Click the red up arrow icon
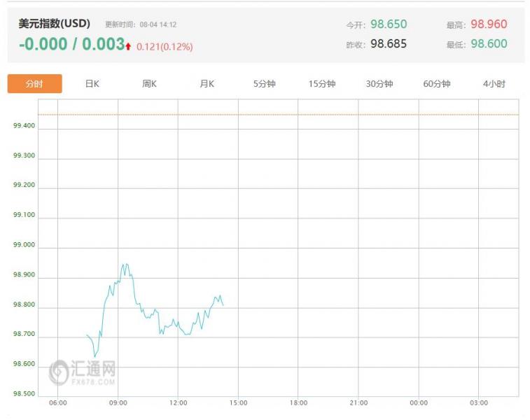Screen dimensions: 530x420 (128, 46)
